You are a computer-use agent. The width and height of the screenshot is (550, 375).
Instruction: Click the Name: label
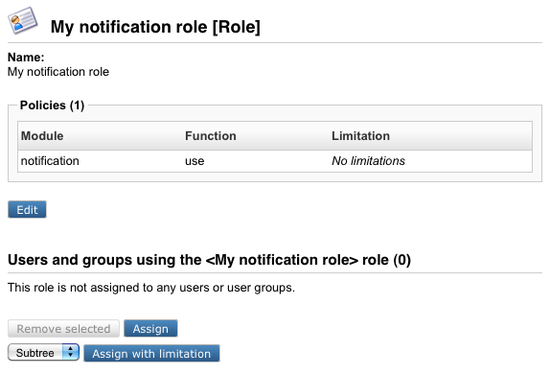point(26,57)
